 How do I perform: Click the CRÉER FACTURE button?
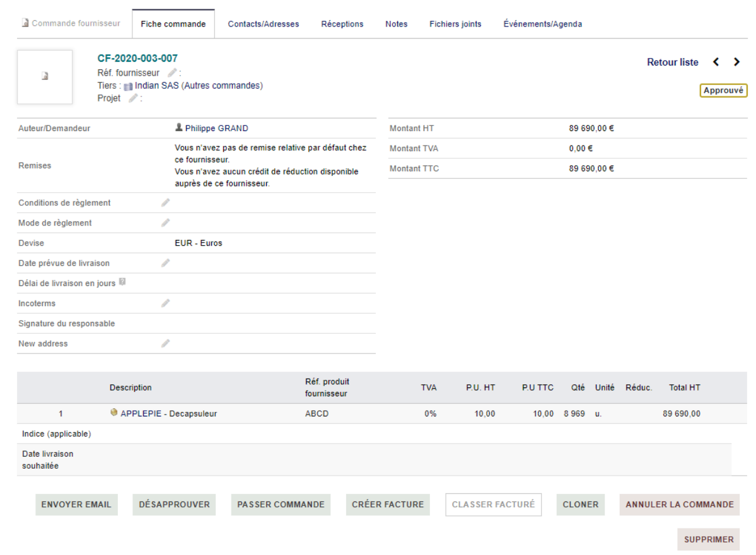(x=388, y=505)
